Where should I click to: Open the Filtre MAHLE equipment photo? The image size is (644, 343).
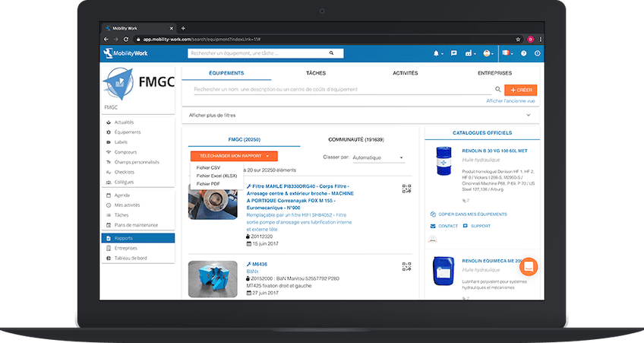[213, 202]
